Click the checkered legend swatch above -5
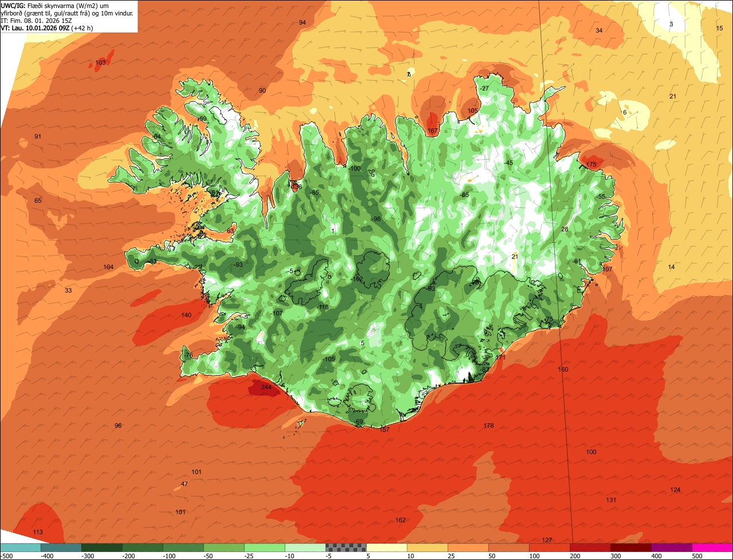 tap(346, 547)
